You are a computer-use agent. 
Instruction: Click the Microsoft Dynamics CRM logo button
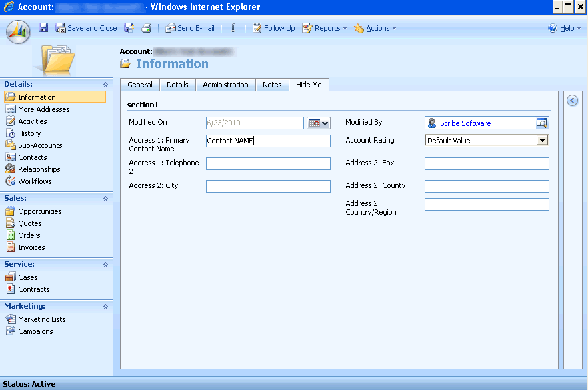[x=19, y=30]
